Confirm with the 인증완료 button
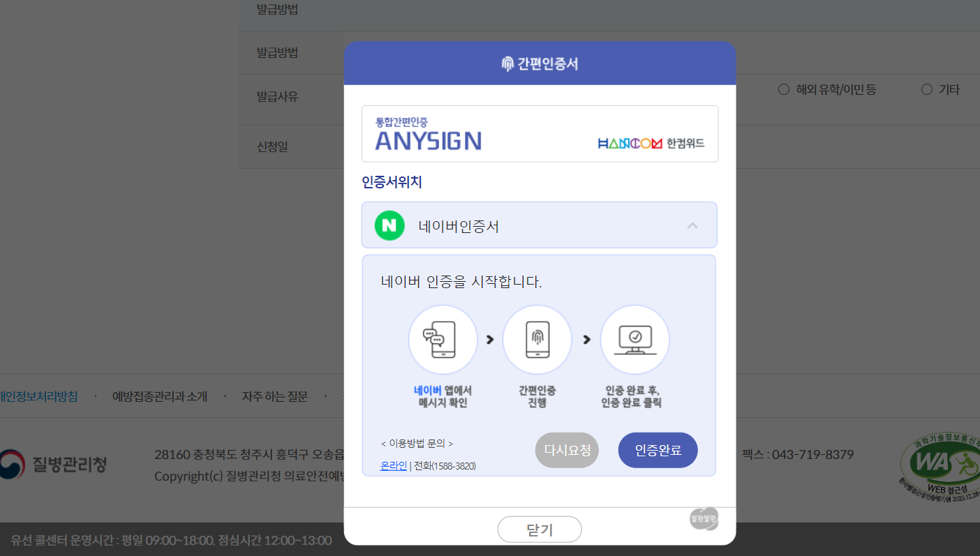 658,450
